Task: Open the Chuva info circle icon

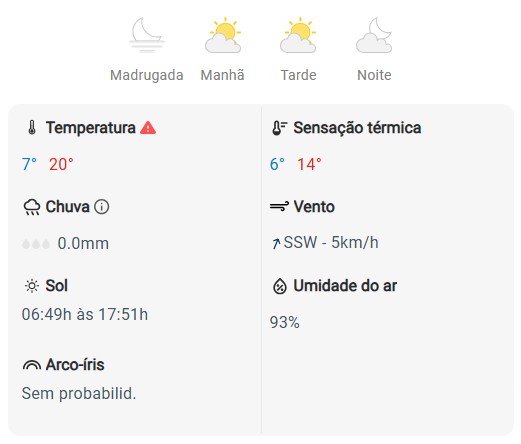Action: click(x=101, y=207)
